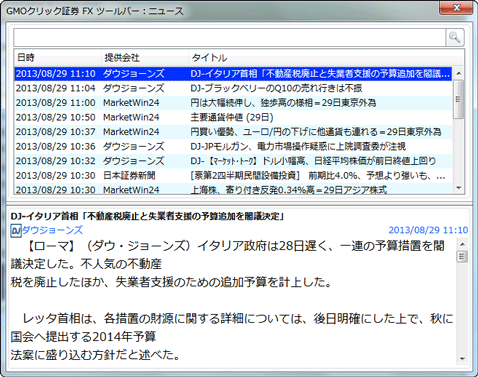
Task: Select the 円は大幅続伸し news row
Action: [x=233, y=103]
